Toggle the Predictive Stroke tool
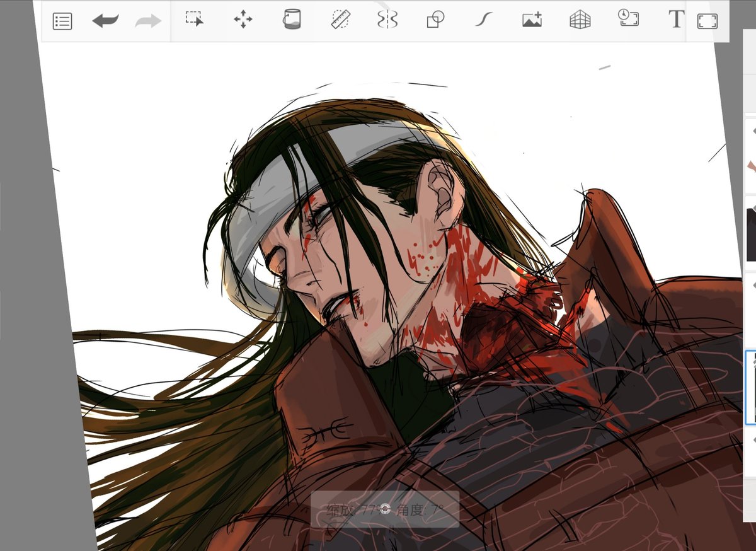 coord(483,20)
